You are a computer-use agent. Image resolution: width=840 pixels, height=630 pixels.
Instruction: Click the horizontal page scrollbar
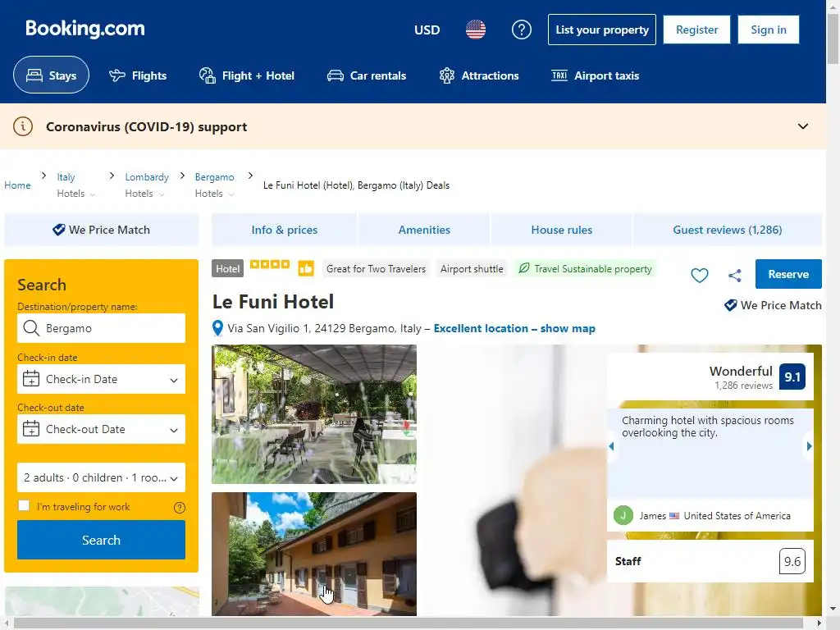(x=409, y=623)
